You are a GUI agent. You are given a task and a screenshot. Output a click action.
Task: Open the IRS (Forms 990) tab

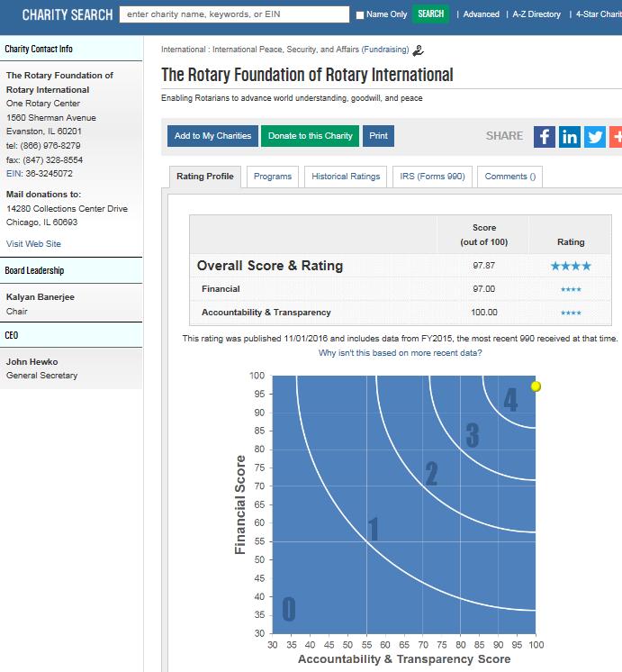[432, 177]
